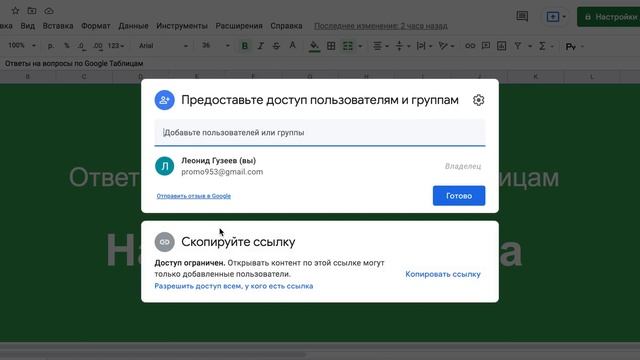Click the 'Л' avatar of Леонид Гузеев
This screenshot has width=640, height=360.
(x=164, y=166)
